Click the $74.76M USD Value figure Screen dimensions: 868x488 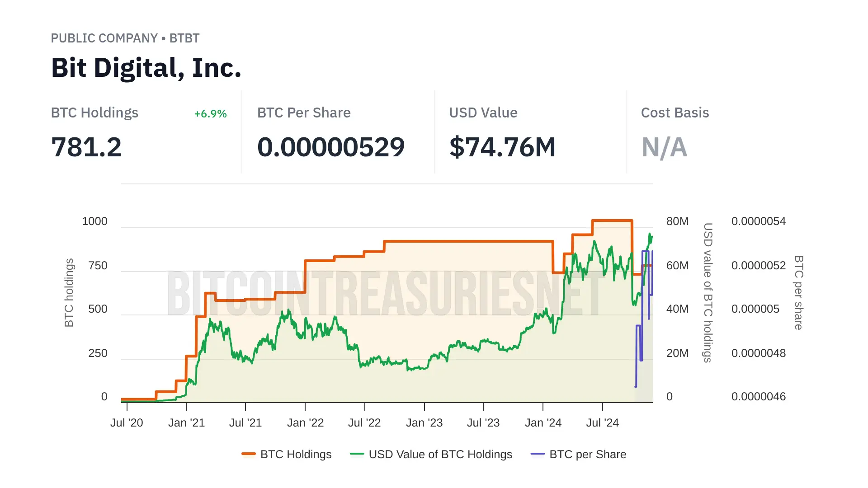pyautogui.click(x=502, y=147)
